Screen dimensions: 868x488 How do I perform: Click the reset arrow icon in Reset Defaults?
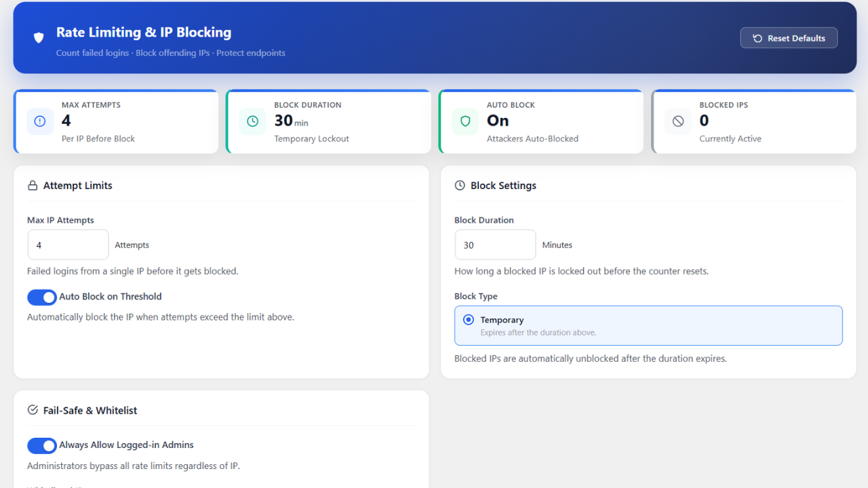(757, 38)
